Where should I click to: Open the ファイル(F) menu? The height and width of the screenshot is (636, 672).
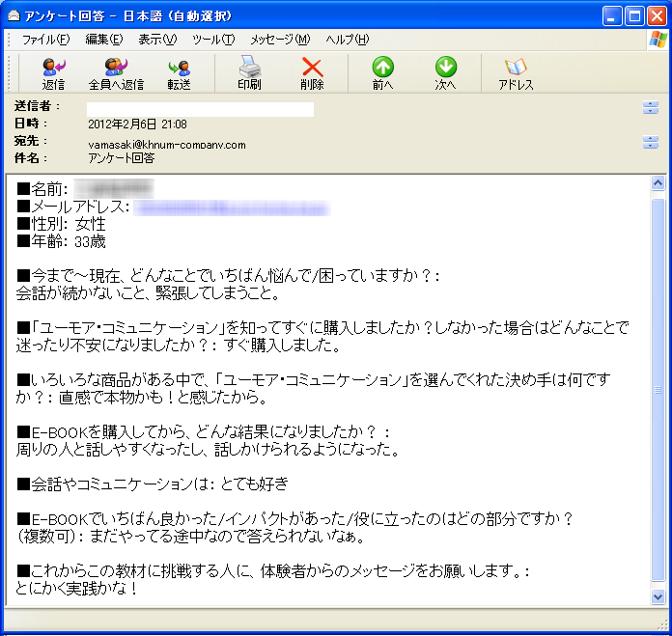pyautogui.click(x=45, y=40)
